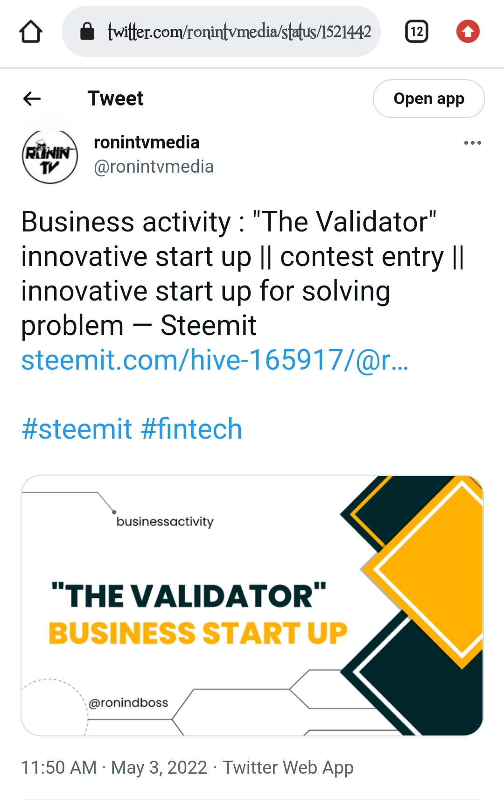Open the ronintvmedia display name
Image resolution: width=504 pixels, height=812 pixels.
coord(147,142)
